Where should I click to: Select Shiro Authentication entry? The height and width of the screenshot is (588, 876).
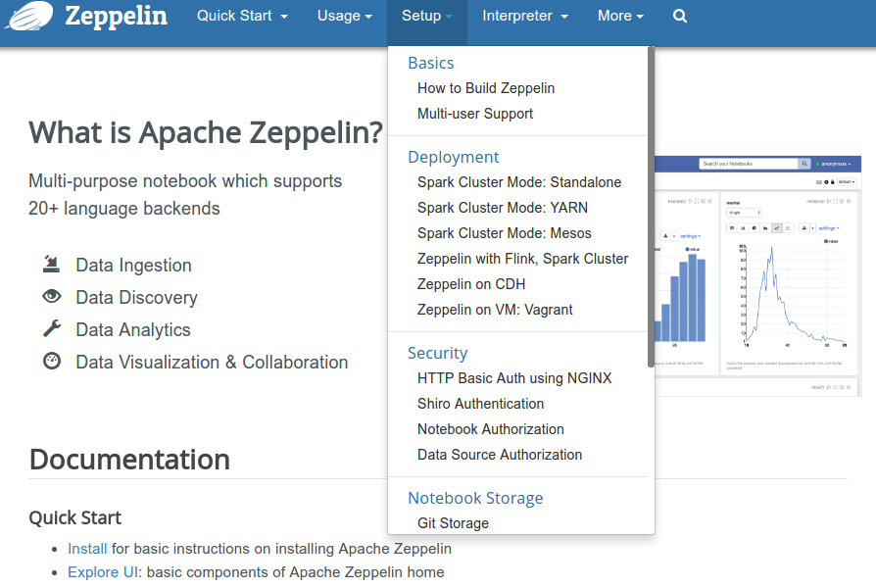tap(480, 404)
